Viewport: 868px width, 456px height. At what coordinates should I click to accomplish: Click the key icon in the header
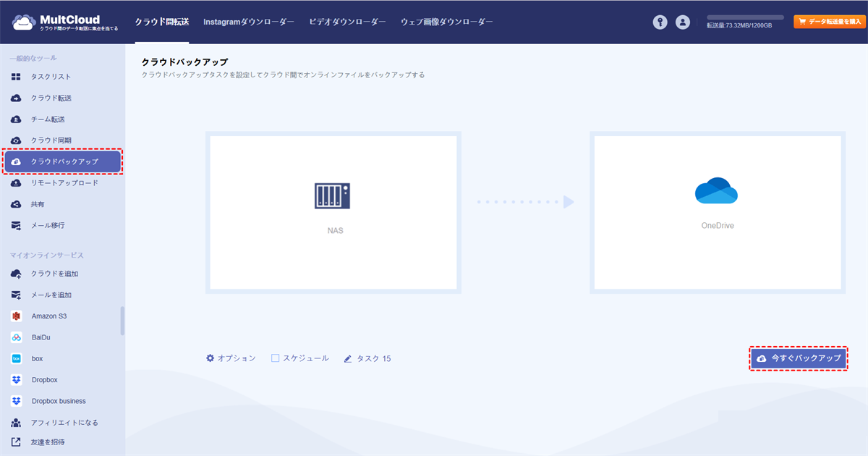(x=660, y=22)
